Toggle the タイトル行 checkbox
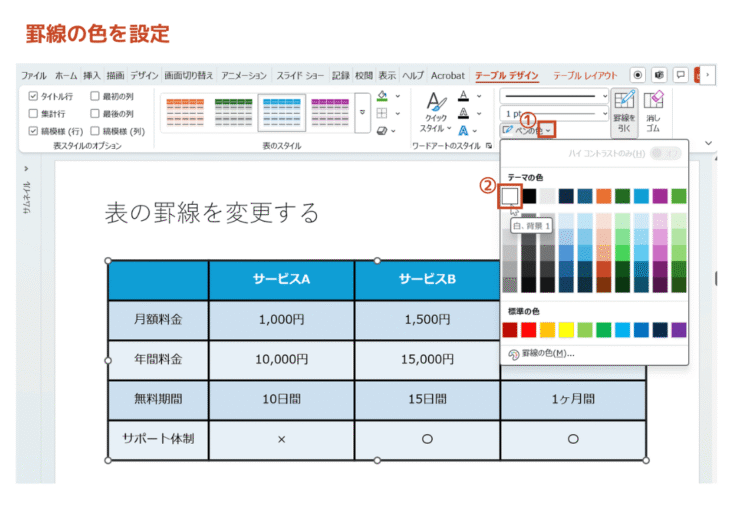 pyautogui.click(x=34, y=96)
